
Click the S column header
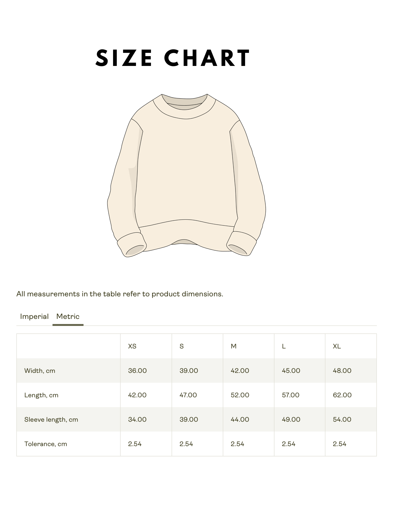pyautogui.click(x=182, y=346)
